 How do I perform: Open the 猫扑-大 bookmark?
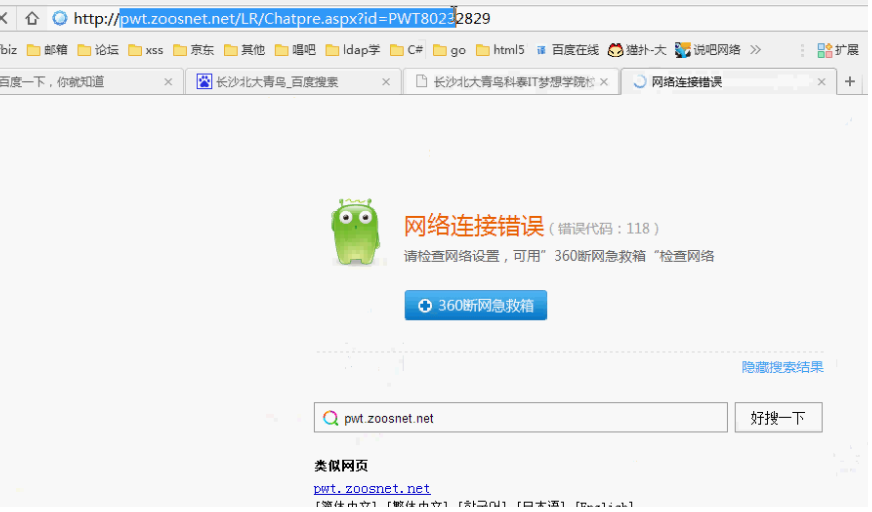click(x=637, y=50)
